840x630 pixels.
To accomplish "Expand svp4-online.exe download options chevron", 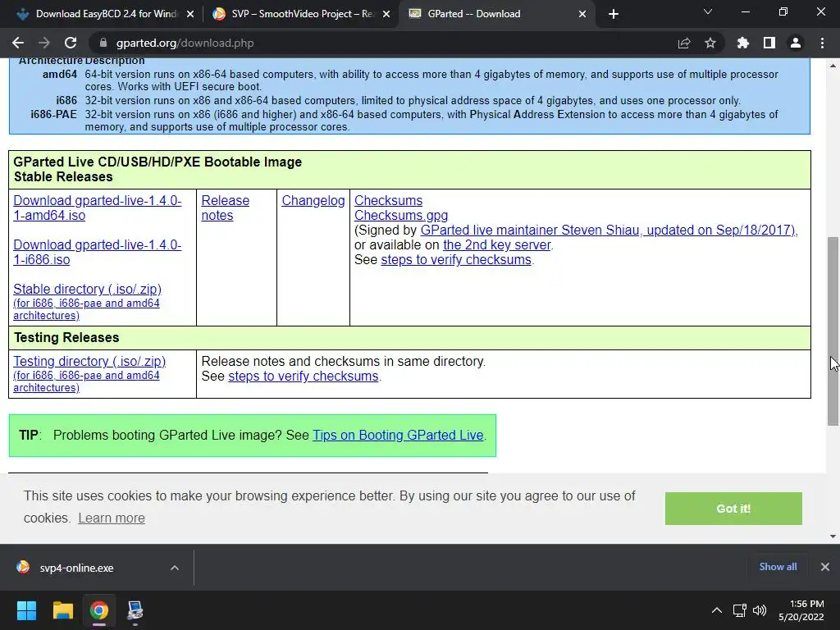I will click(174, 568).
